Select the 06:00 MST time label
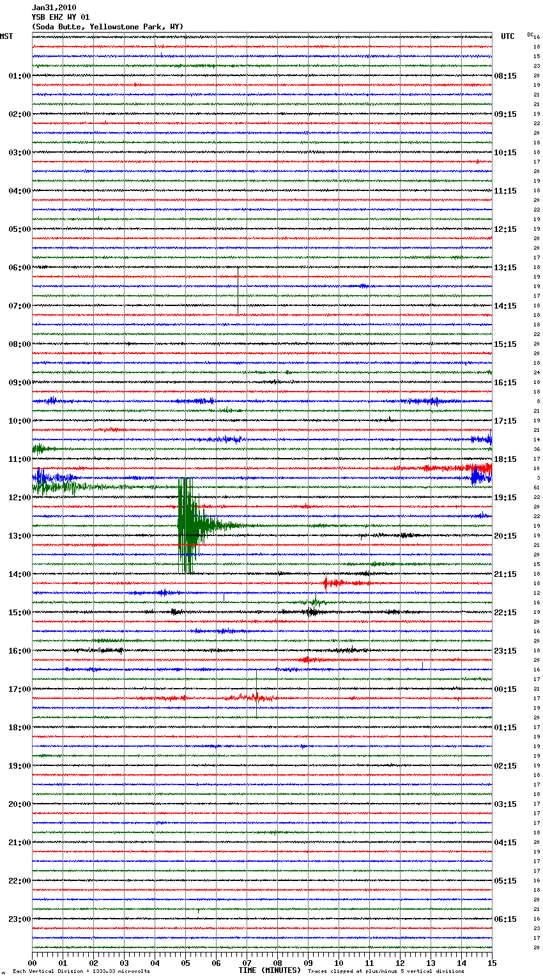543x980 pixels. click(x=20, y=268)
